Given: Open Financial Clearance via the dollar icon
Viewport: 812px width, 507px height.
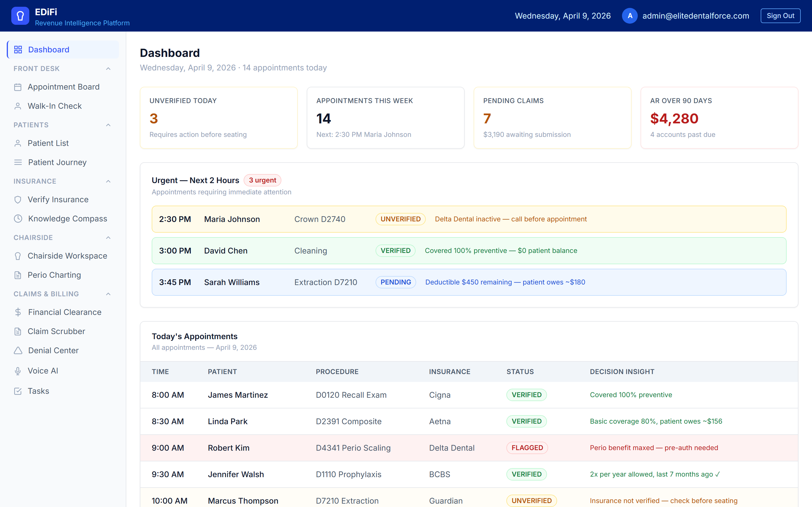Looking at the screenshot, I should click(18, 312).
